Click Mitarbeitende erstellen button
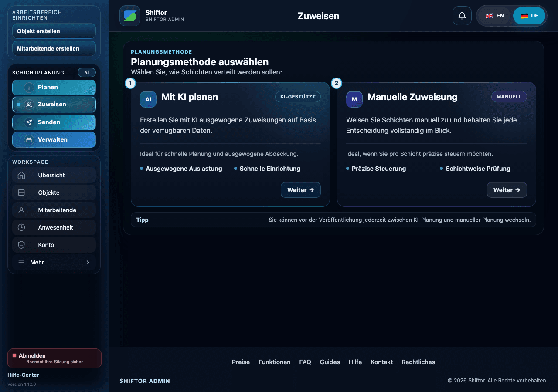The image size is (558, 392). 54,49
